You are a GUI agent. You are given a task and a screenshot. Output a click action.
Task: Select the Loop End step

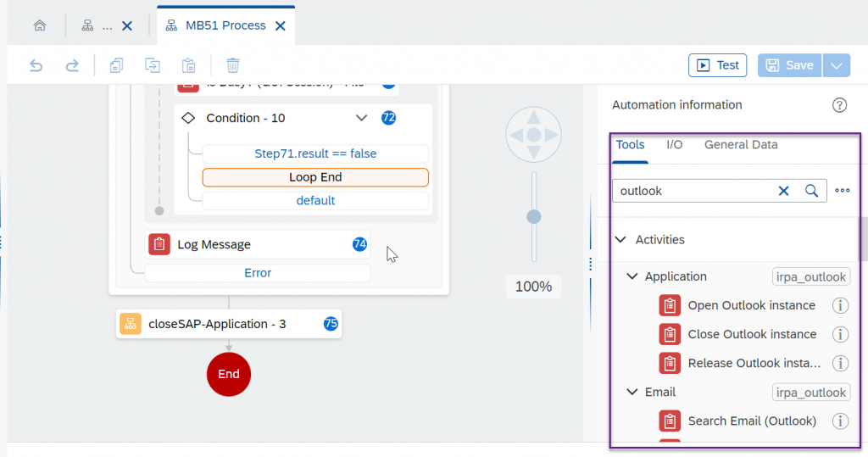point(315,177)
